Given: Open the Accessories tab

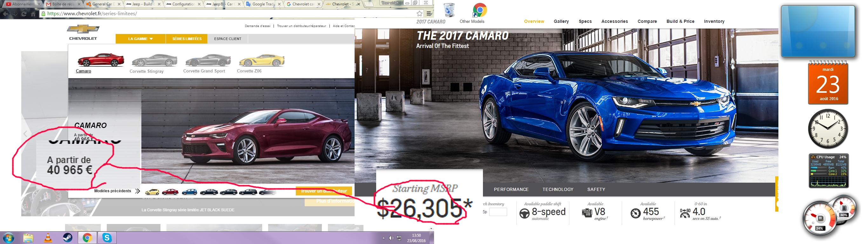Looking at the screenshot, I should tap(614, 21).
